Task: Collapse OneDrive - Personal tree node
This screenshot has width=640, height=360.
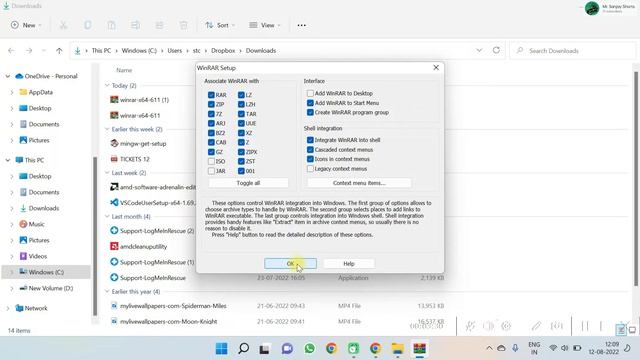Action: tap(8, 76)
